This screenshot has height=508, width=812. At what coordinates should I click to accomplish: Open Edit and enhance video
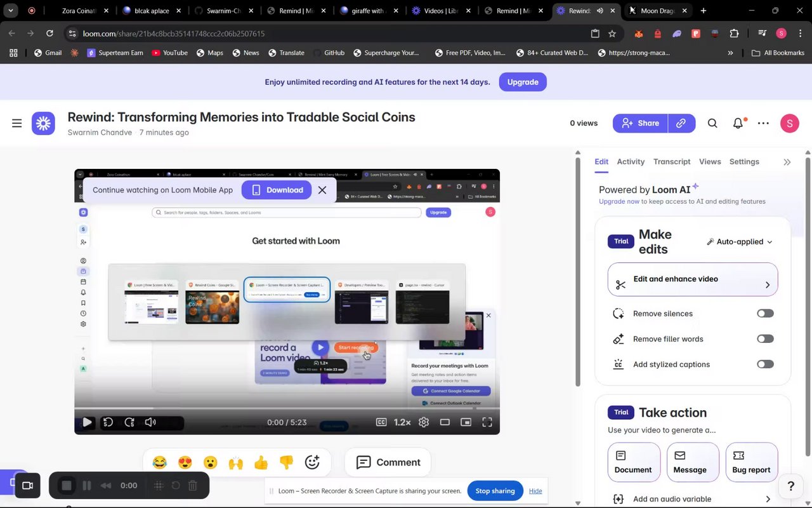click(693, 279)
